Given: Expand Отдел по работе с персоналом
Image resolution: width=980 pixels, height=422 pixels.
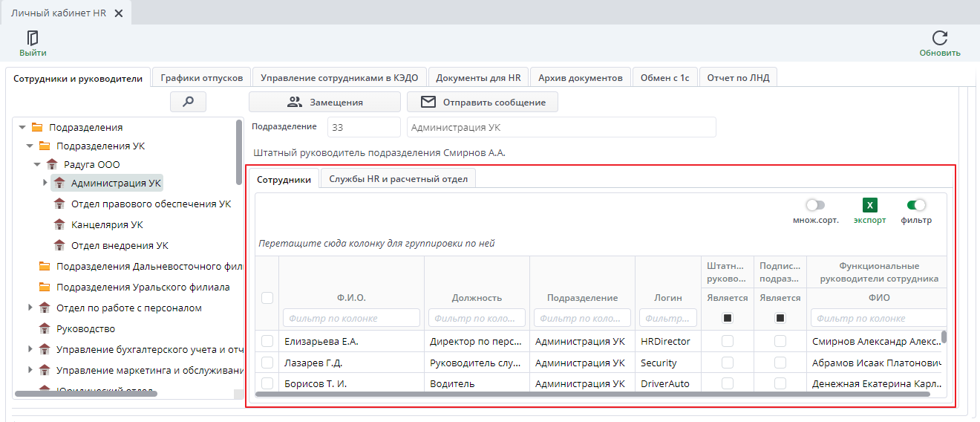Looking at the screenshot, I should click(x=30, y=308).
